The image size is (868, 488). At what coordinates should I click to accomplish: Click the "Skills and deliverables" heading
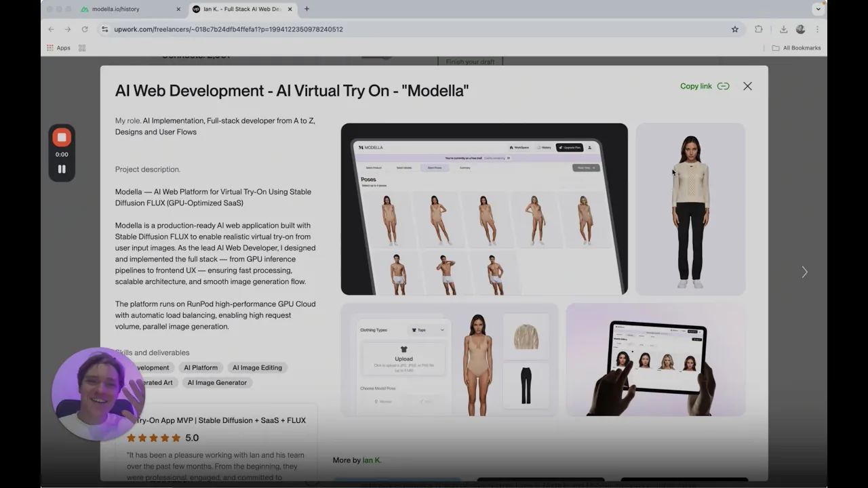pos(153,352)
